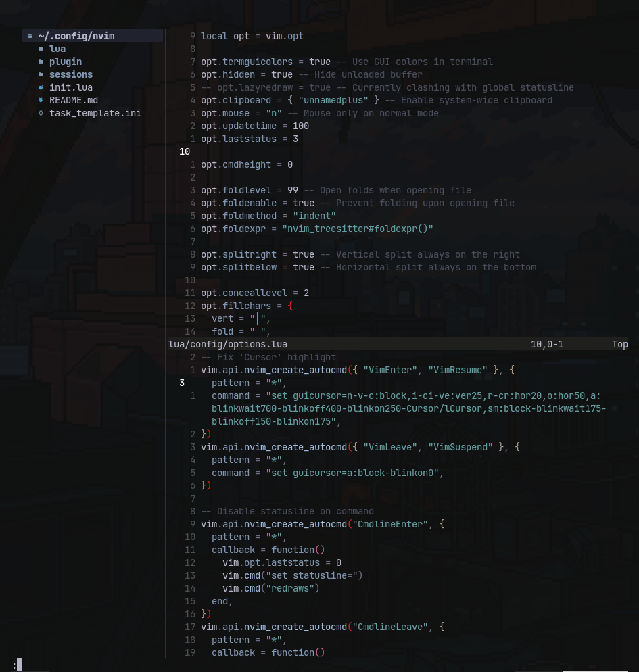The image size is (639, 672).
Task: Click the open folder icon beside ~/.config/nvim
Action: pos(30,36)
